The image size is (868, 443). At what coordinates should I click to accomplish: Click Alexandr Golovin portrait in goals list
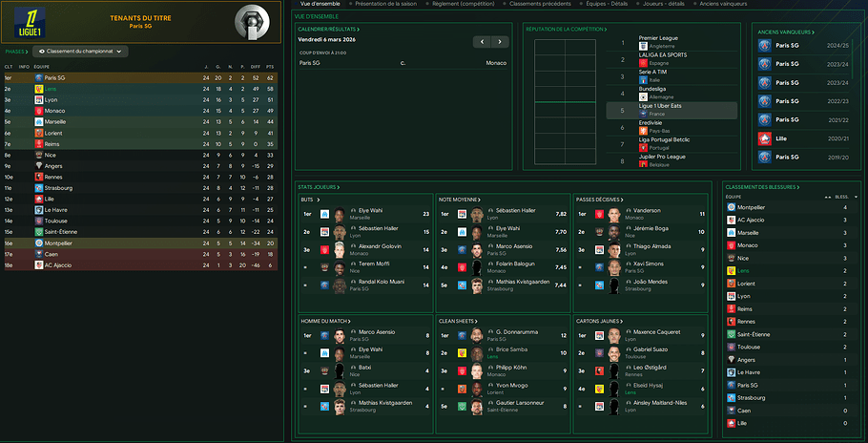(x=340, y=250)
